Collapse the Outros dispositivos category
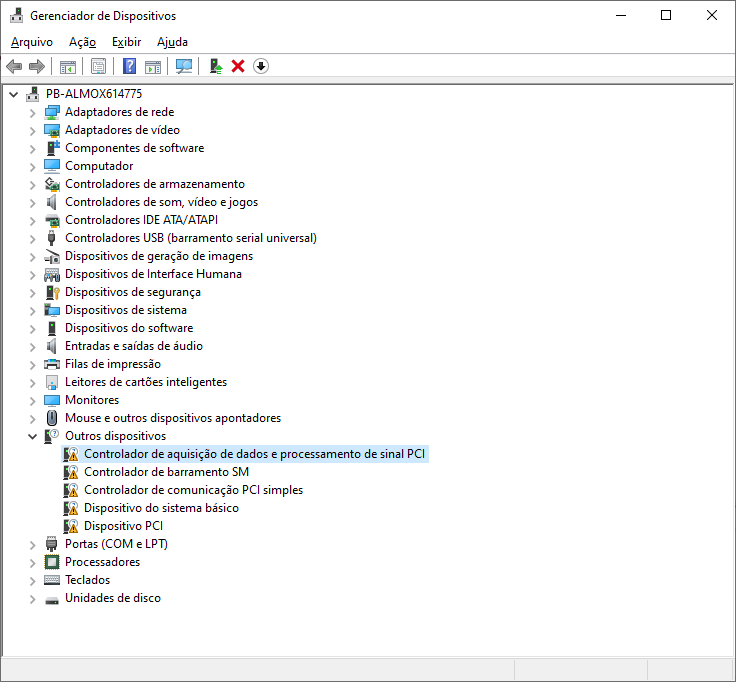The height and width of the screenshot is (682, 736). [33, 436]
